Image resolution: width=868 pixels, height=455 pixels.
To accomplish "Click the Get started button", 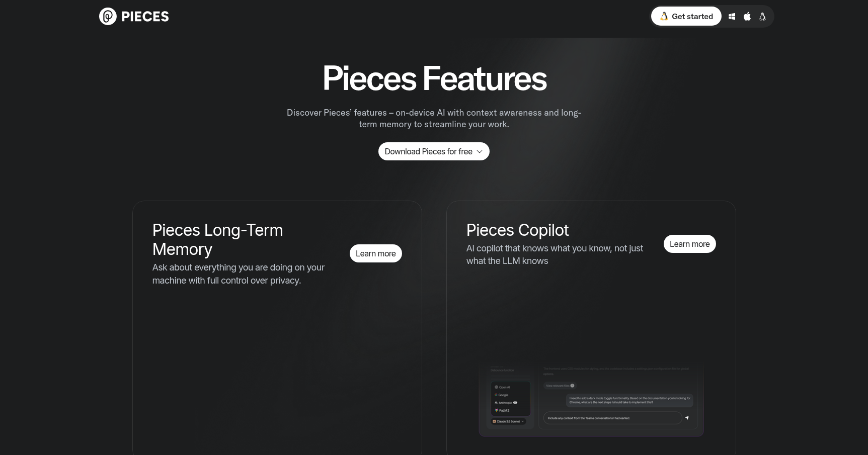I will coord(686,16).
